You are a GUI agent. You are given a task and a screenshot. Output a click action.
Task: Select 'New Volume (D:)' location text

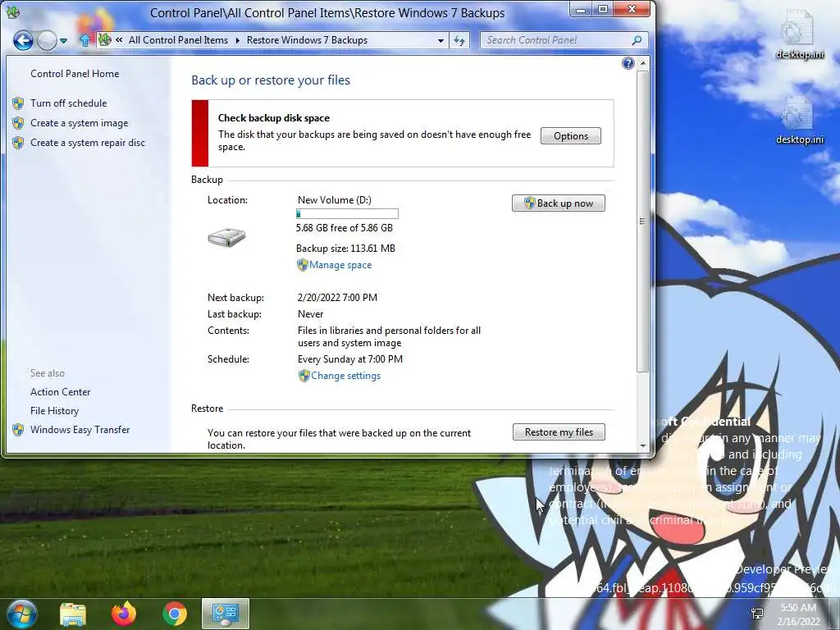tap(335, 200)
